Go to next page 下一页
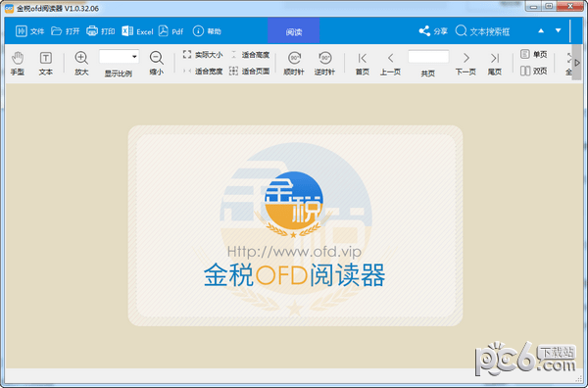This screenshot has height=388, width=588. coord(465,64)
